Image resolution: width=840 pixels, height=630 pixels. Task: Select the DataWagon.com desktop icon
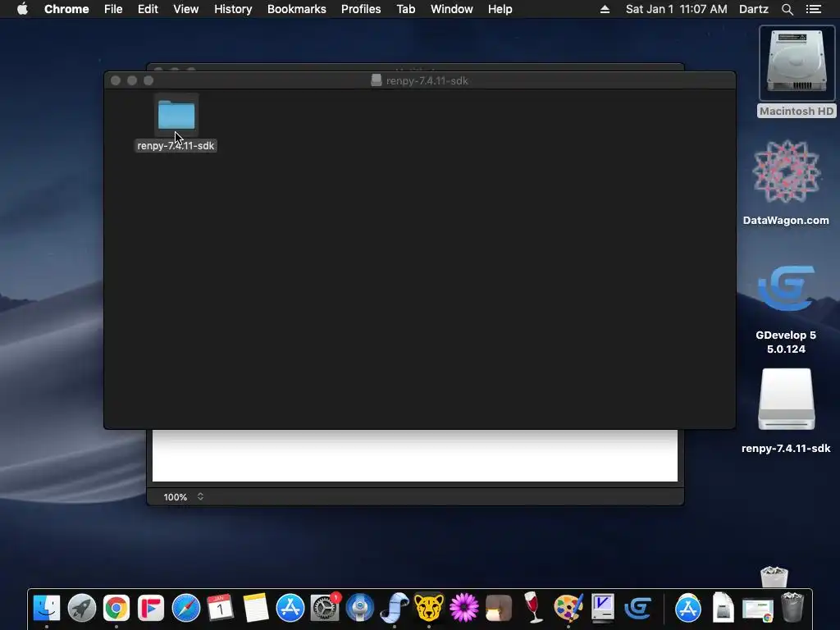point(786,182)
